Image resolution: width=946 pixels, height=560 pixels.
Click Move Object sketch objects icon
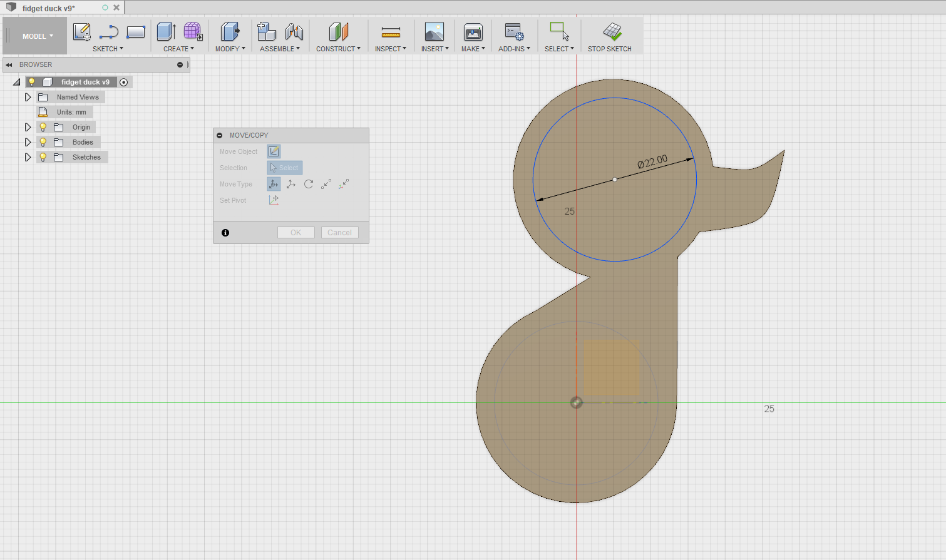coord(274,151)
